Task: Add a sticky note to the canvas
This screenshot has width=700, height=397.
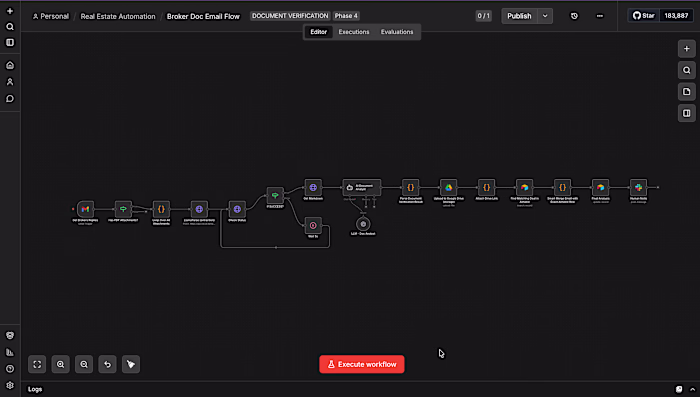Action: coord(687,92)
